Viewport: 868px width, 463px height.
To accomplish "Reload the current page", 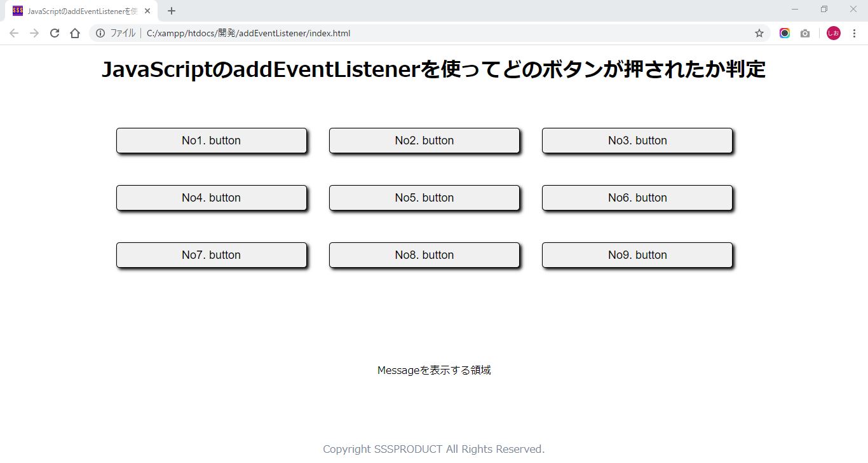I will 55,34.
